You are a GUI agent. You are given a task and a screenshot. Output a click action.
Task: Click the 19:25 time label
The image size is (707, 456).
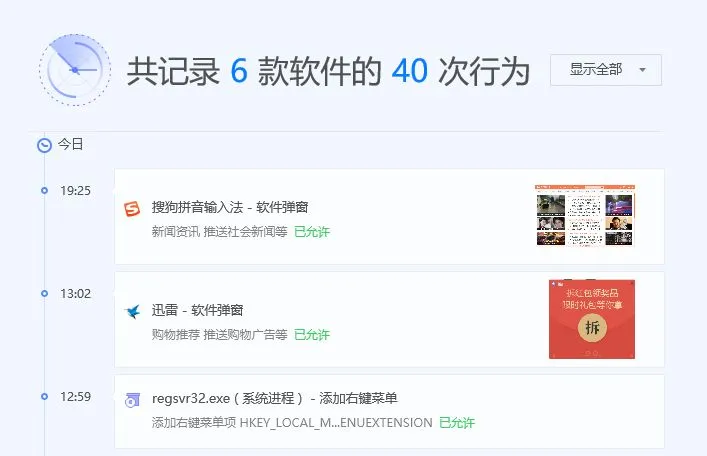coord(75,190)
